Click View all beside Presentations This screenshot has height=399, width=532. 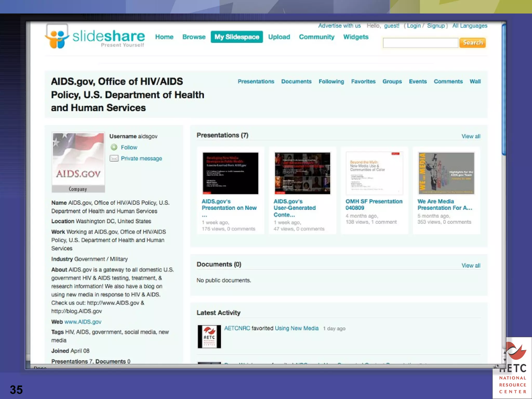(x=471, y=136)
